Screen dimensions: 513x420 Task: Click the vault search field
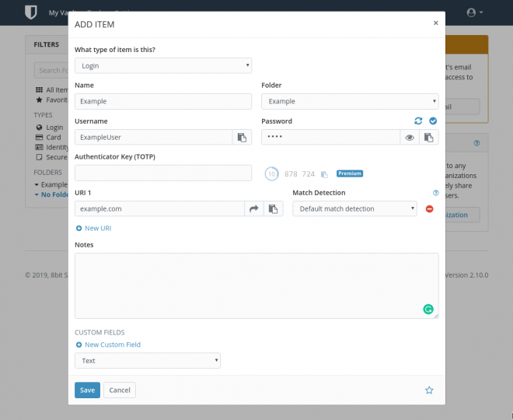click(x=51, y=70)
